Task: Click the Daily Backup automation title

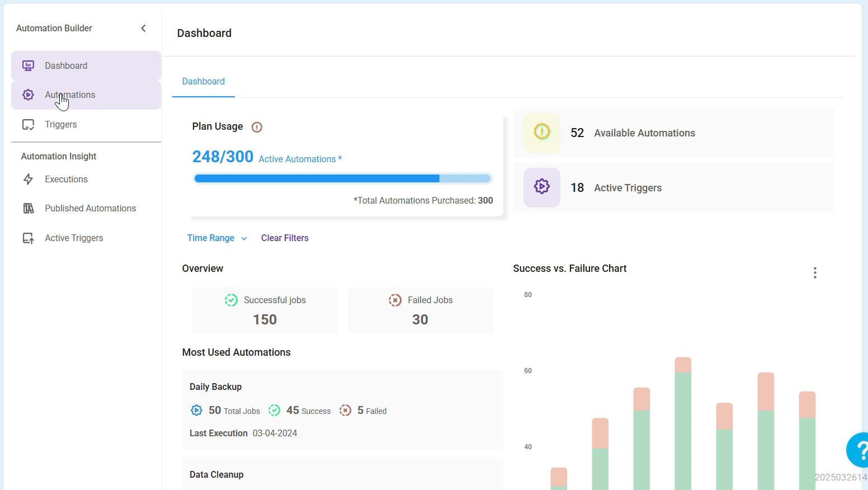Action: point(215,387)
